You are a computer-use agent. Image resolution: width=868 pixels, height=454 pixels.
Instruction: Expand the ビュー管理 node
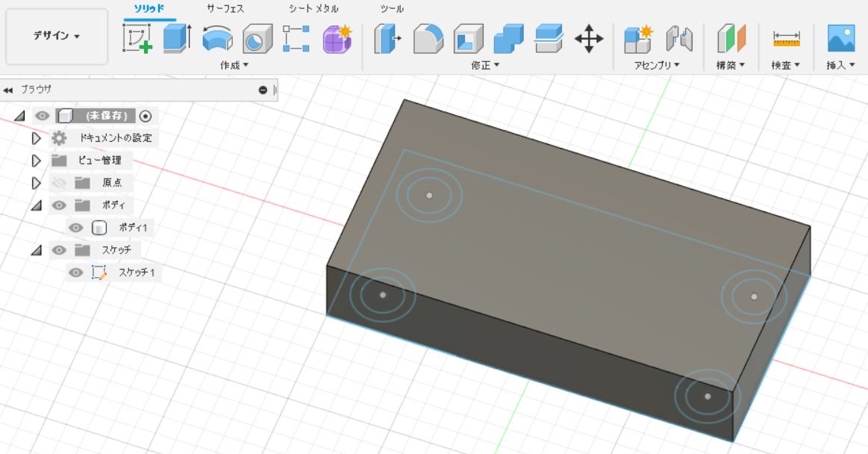pos(37,161)
